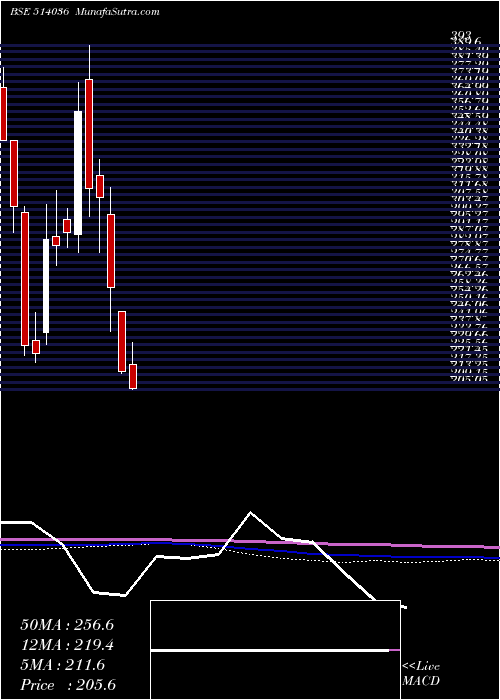
Task: Click the pink moving average line
Action: (250, 542)
